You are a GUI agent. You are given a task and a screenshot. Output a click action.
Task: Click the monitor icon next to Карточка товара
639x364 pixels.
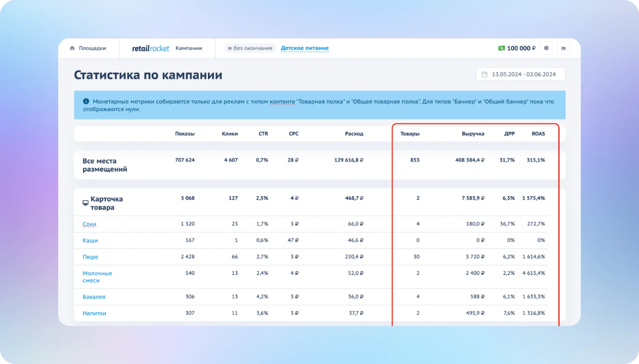(x=86, y=203)
